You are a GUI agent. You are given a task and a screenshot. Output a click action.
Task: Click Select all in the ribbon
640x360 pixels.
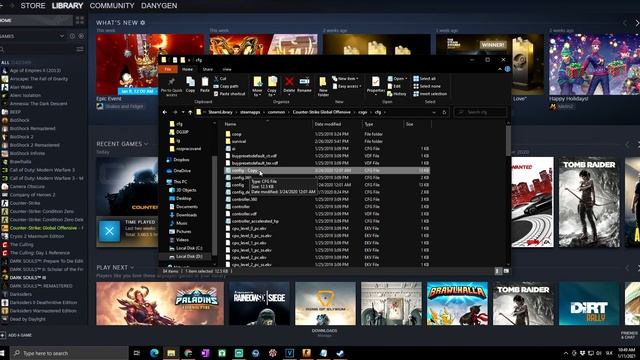point(424,78)
